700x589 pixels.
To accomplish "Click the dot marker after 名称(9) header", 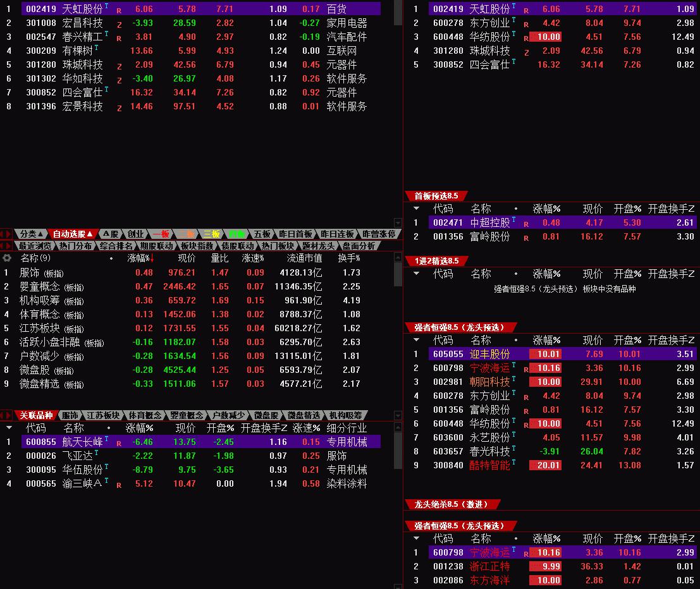I will pos(111,258).
